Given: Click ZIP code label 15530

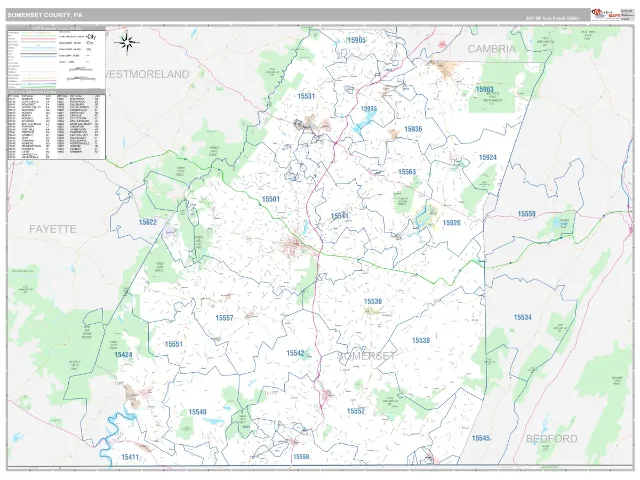Looking at the screenshot, I should click(x=373, y=301).
